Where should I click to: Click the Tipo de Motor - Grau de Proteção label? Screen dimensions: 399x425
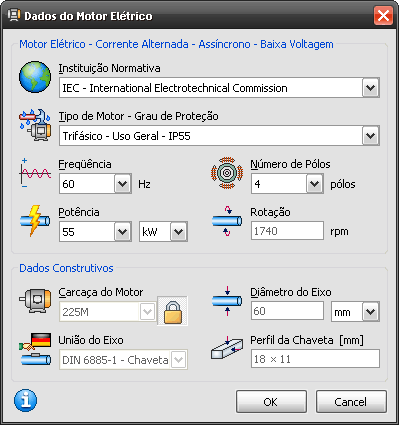tap(139, 116)
